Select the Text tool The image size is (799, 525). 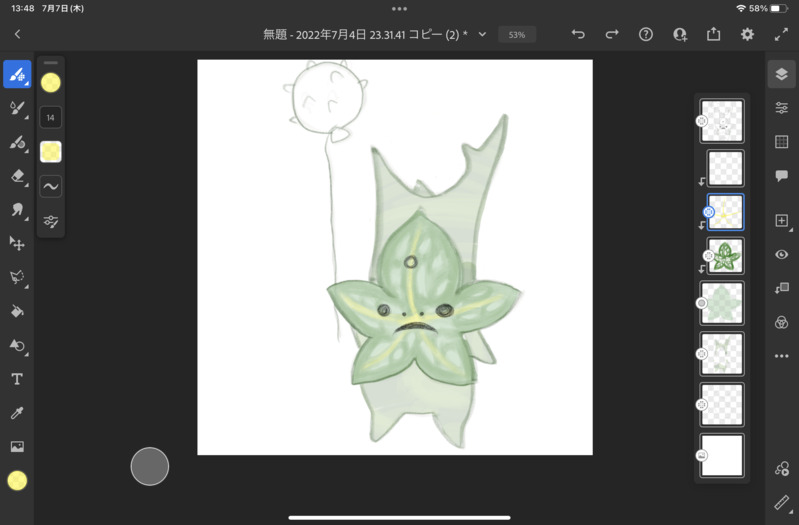pos(17,379)
